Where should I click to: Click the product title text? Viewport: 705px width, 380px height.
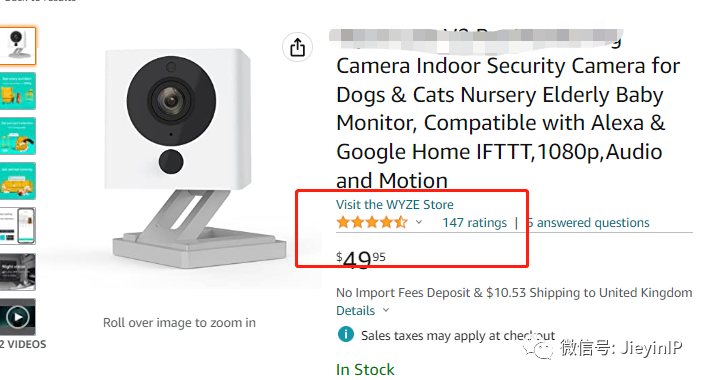click(x=508, y=110)
